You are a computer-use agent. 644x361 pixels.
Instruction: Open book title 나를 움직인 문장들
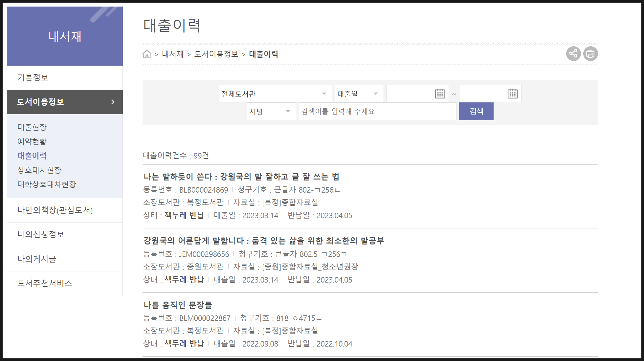[178, 305]
